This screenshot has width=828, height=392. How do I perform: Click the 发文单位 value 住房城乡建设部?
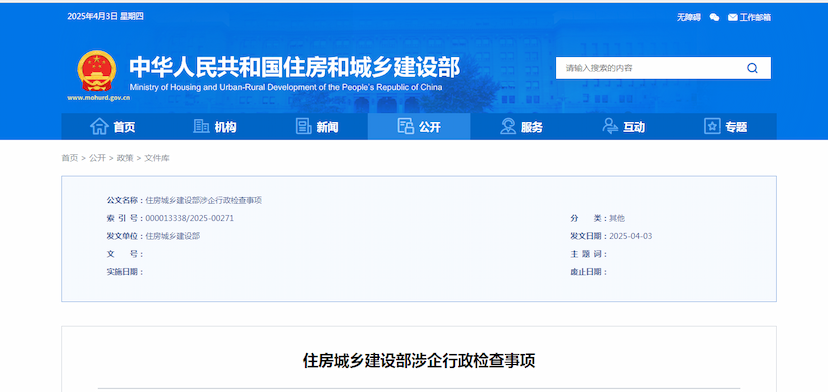point(173,236)
